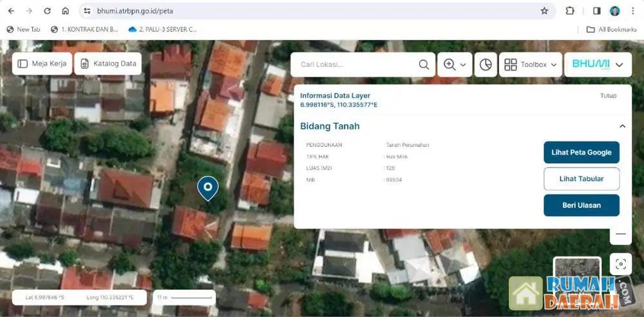This screenshot has width=644, height=317.
Task: Go to browser home page
Action: (65, 11)
